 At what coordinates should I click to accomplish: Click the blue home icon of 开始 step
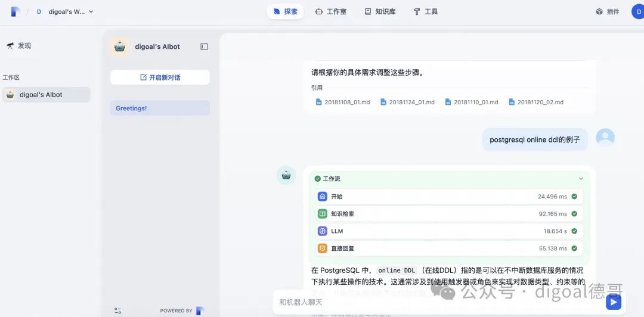(x=323, y=197)
